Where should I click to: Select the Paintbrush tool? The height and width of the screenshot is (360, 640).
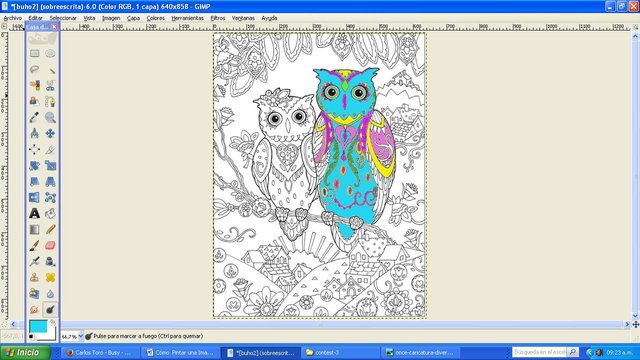tap(34, 245)
